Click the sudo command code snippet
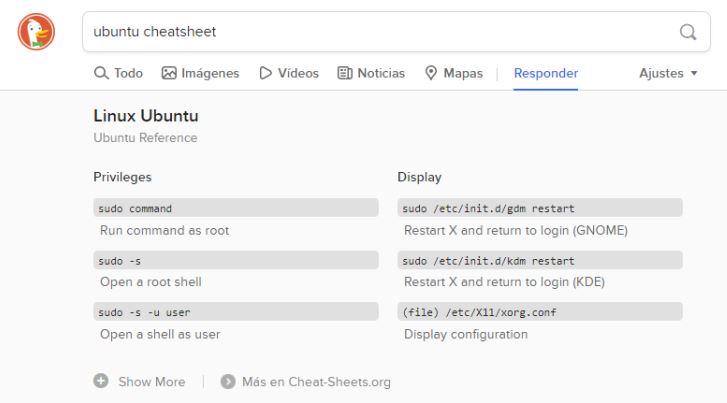This screenshot has width=727, height=403. pos(235,208)
